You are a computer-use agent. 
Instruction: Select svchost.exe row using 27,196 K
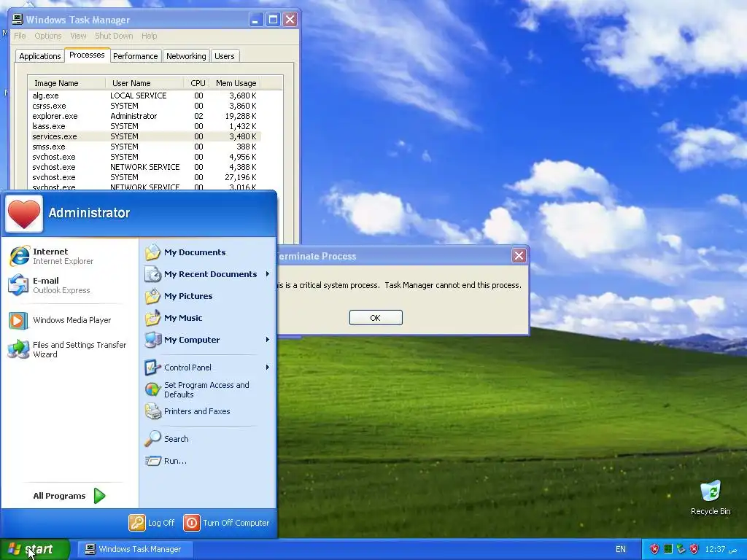pos(144,177)
